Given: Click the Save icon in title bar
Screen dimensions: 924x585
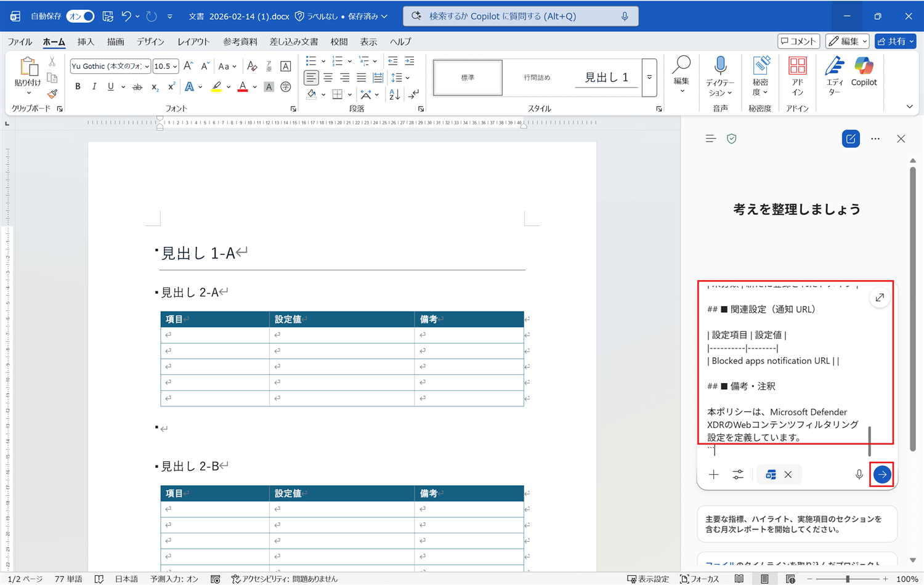Looking at the screenshot, I should click(108, 16).
